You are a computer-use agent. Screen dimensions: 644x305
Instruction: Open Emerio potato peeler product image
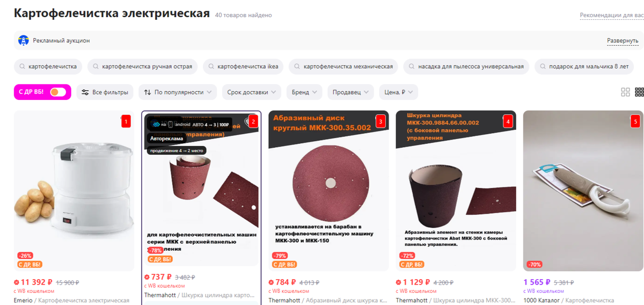[x=74, y=191]
